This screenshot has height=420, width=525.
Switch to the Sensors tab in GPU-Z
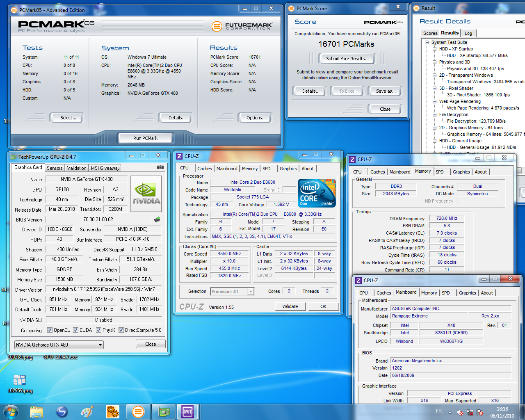55,168
